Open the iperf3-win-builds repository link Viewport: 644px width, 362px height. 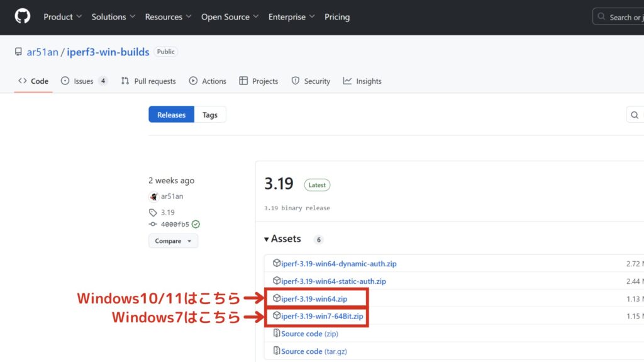click(108, 52)
